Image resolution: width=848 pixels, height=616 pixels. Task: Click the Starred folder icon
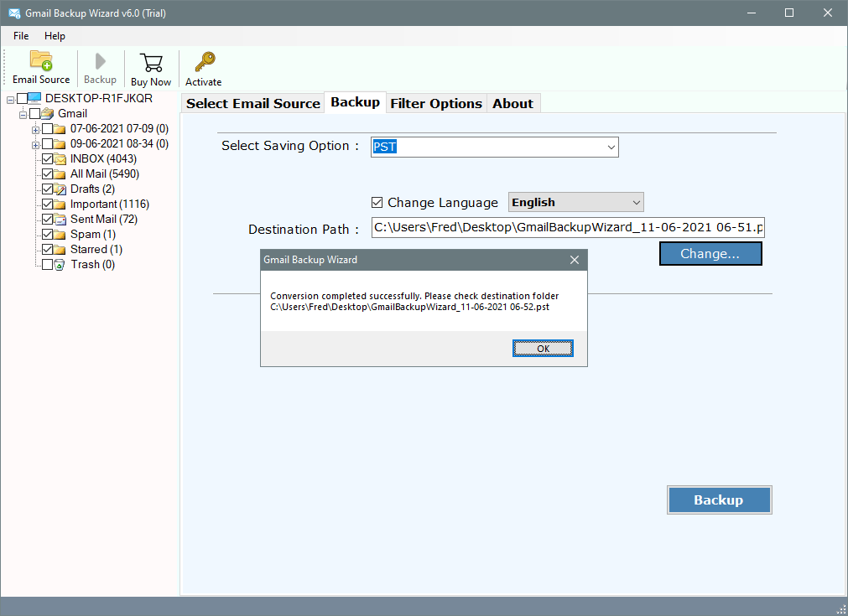60,250
